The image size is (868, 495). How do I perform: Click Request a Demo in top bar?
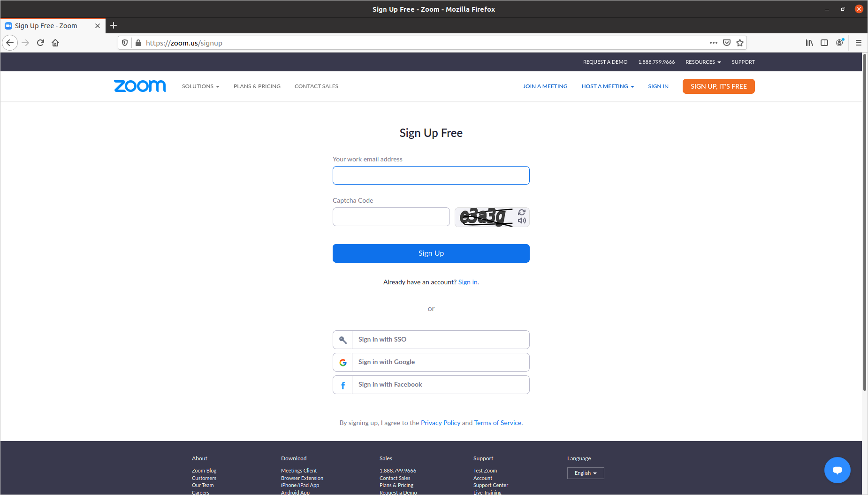(605, 62)
